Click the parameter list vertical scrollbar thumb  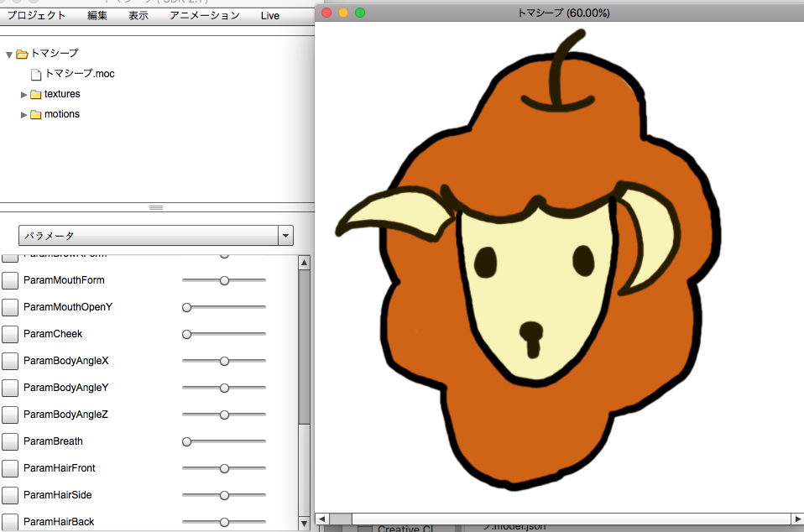304,347
